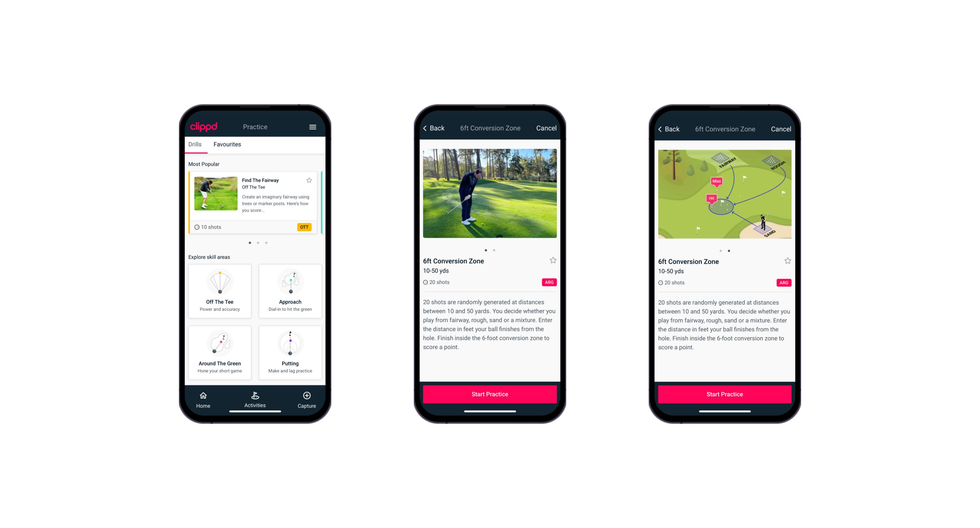Switch to the Favourites tab

pyautogui.click(x=227, y=145)
